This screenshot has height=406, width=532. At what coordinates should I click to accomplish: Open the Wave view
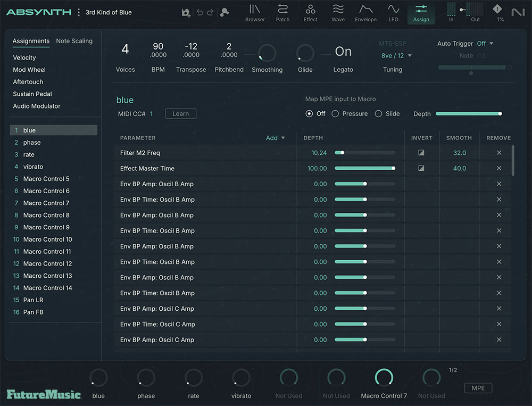(338, 13)
